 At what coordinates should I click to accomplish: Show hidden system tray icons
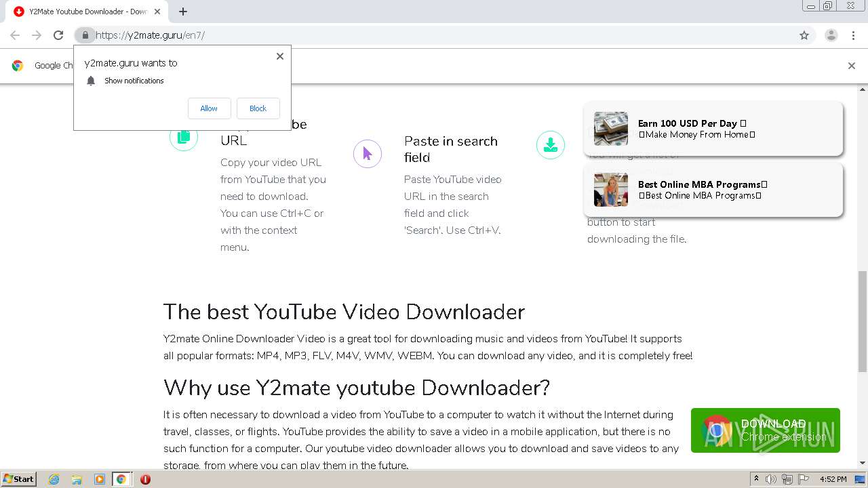click(756, 479)
